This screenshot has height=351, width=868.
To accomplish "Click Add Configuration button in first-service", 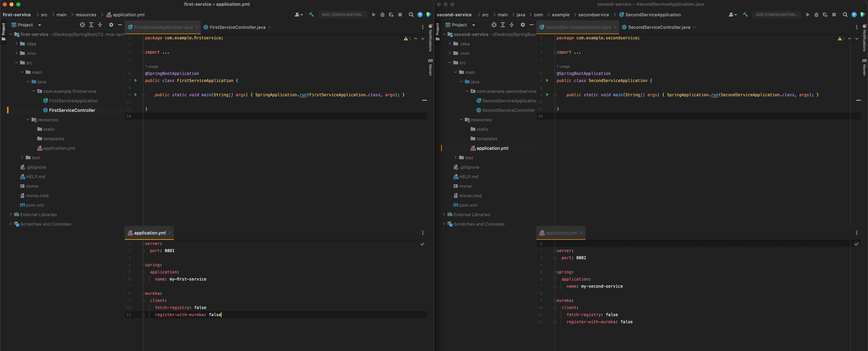I will (x=343, y=15).
